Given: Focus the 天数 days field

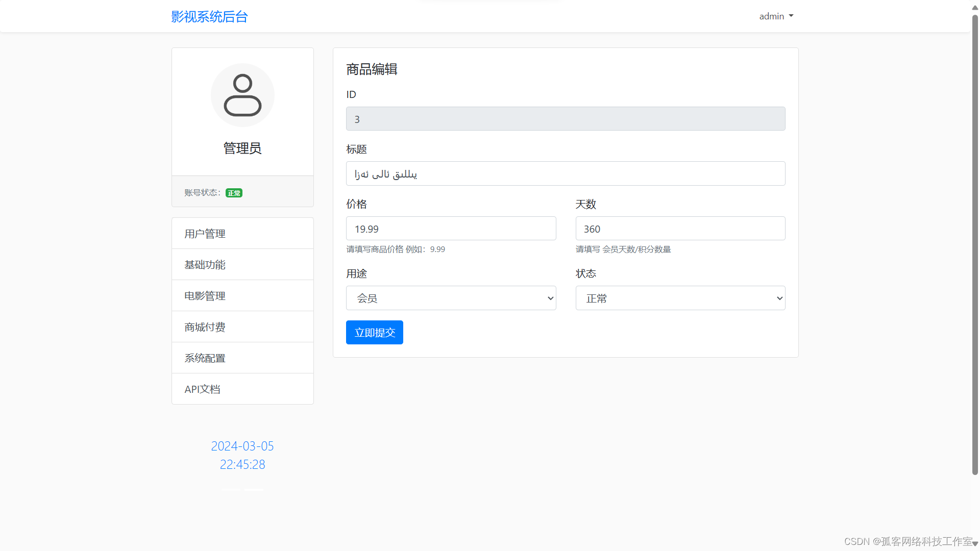Looking at the screenshot, I should pyautogui.click(x=680, y=229).
